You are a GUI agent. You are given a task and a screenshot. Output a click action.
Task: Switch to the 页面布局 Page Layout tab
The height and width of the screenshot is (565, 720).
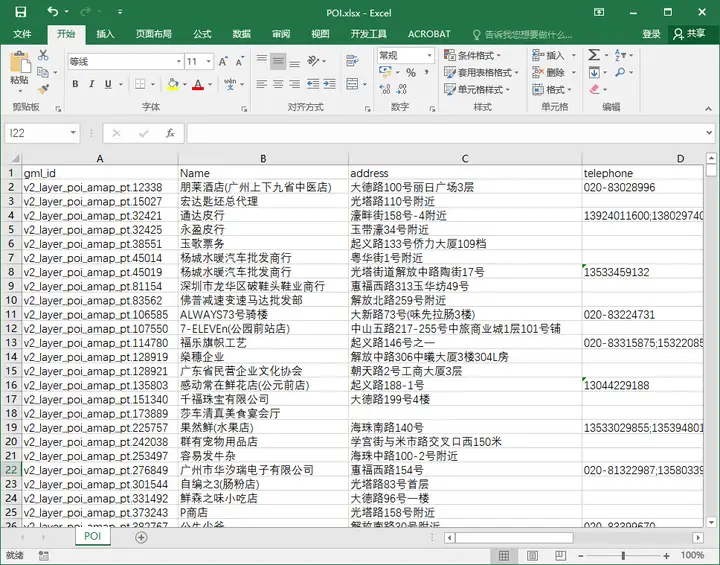153,34
